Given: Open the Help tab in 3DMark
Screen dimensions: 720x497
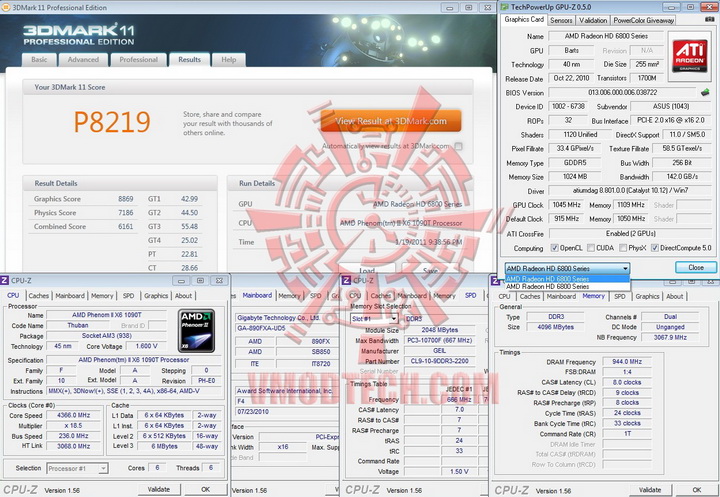Looking at the screenshot, I should click(x=229, y=60).
